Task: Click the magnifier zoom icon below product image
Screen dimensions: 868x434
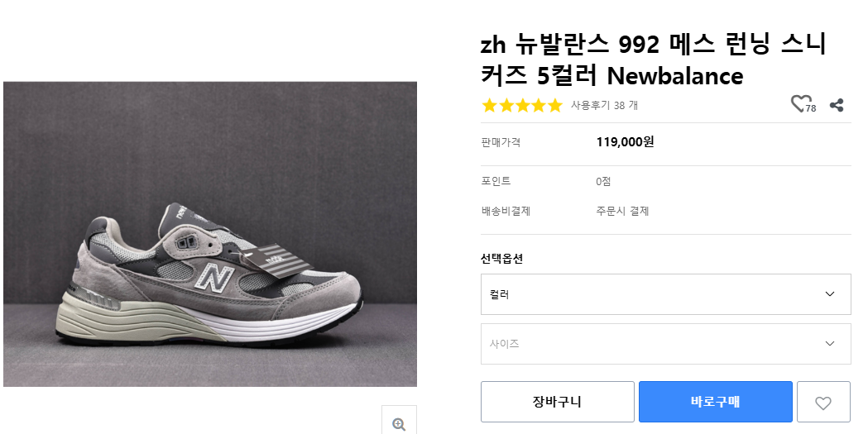Action: (399, 423)
